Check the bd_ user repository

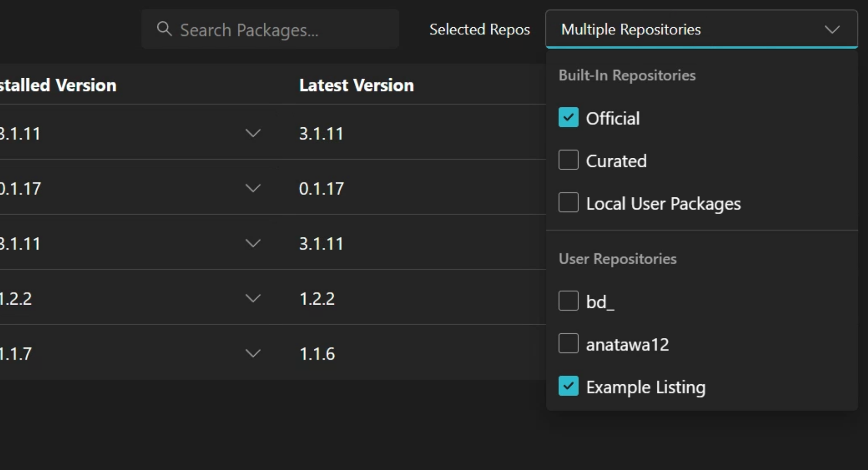coord(568,301)
